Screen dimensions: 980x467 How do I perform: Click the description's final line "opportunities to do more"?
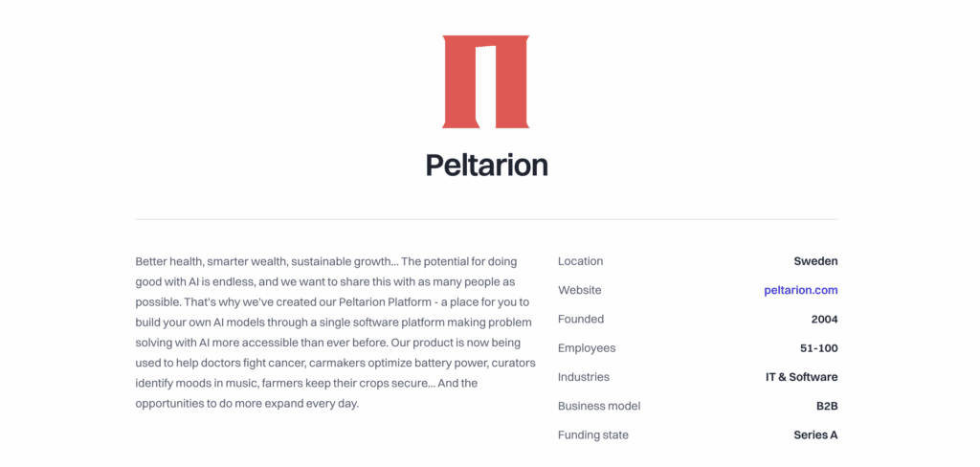[x=247, y=403]
